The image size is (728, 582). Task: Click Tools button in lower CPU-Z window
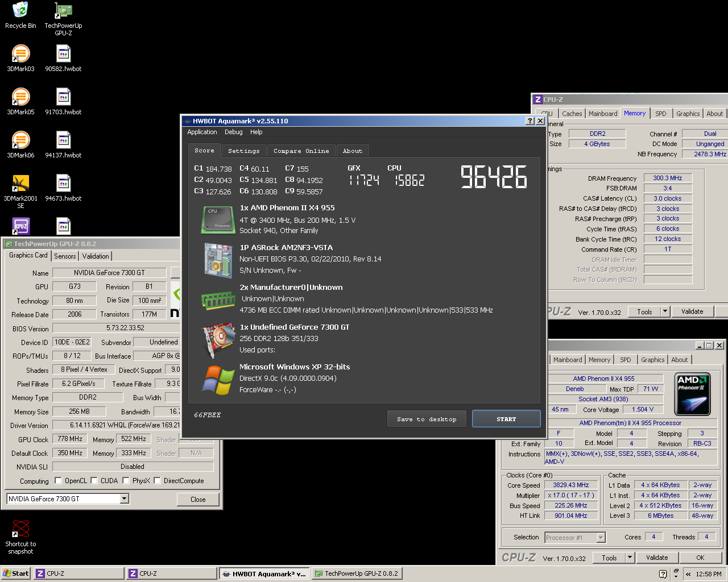pos(609,558)
